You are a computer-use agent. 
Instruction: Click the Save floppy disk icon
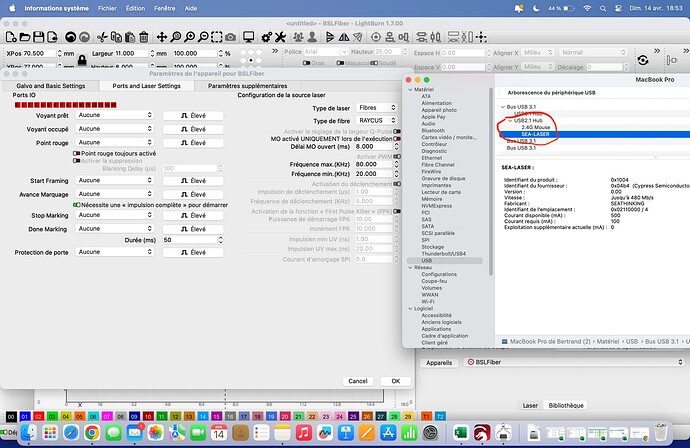coord(39,37)
